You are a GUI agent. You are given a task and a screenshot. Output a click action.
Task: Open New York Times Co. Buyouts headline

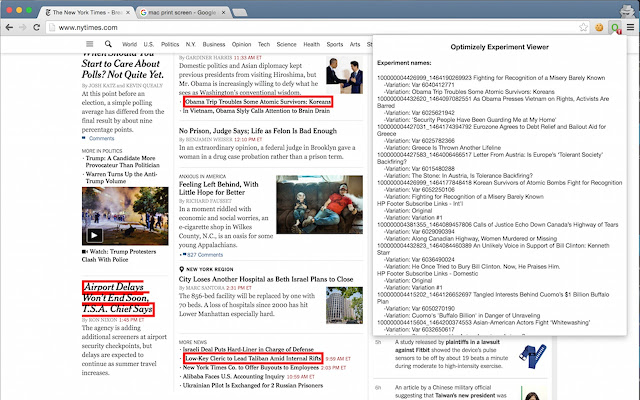click(x=251, y=367)
